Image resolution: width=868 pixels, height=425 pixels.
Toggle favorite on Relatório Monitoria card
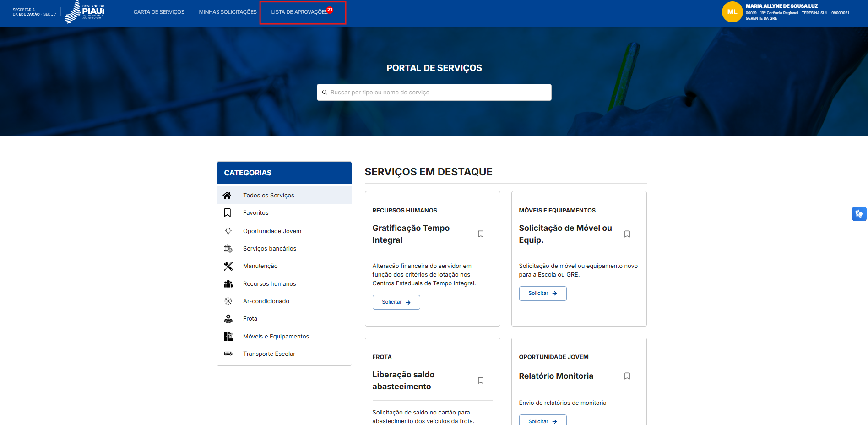(x=627, y=376)
